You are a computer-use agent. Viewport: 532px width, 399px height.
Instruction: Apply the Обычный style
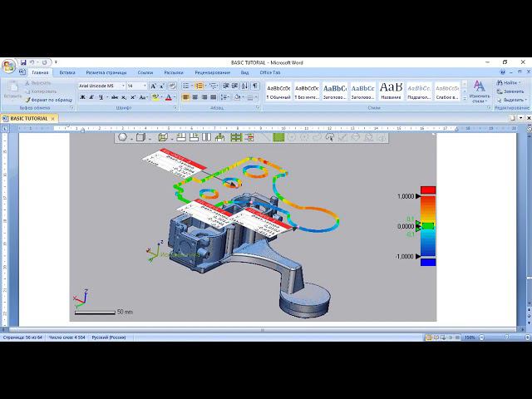(278, 91)
